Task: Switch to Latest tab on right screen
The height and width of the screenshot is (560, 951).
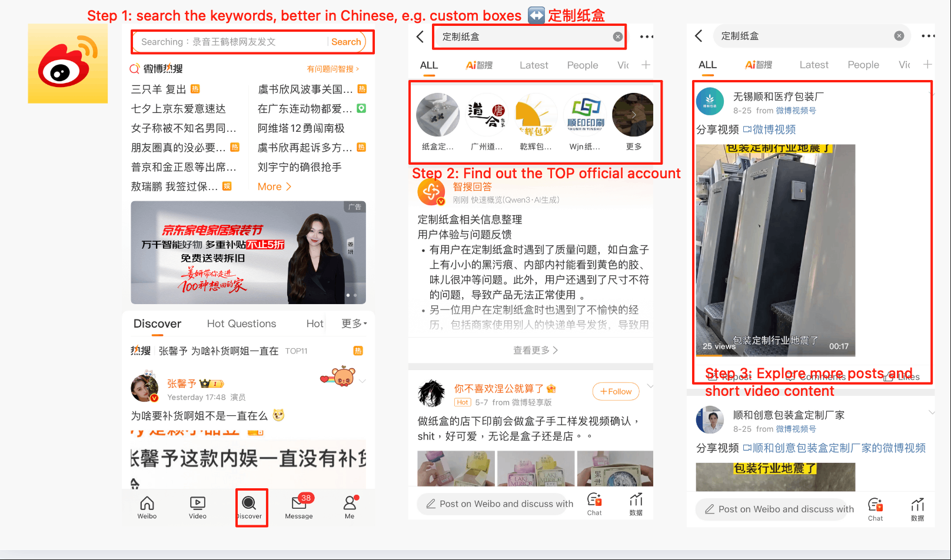Action: 814,65
